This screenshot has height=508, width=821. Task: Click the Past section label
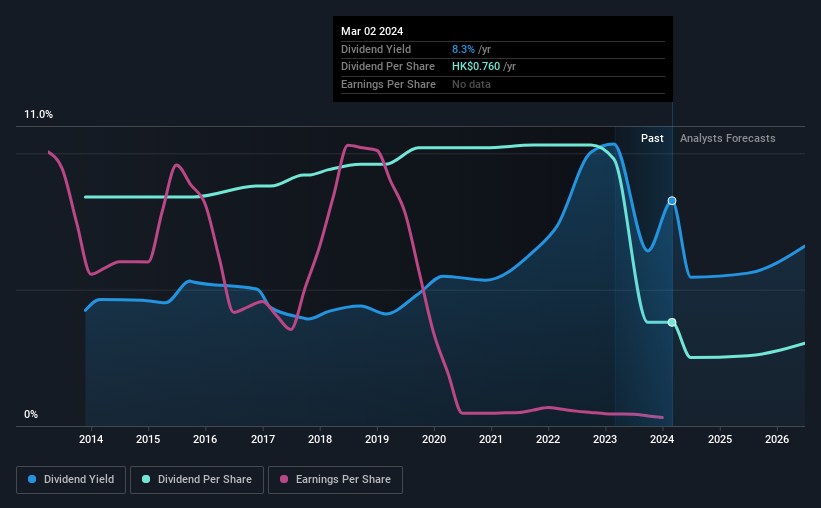652,138
